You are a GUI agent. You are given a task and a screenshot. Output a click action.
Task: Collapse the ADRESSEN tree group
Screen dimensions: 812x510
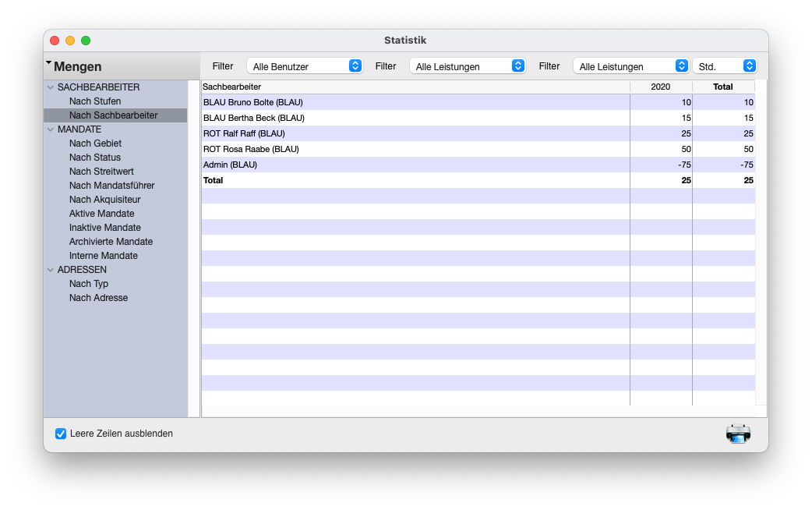(x=51, y=270)
